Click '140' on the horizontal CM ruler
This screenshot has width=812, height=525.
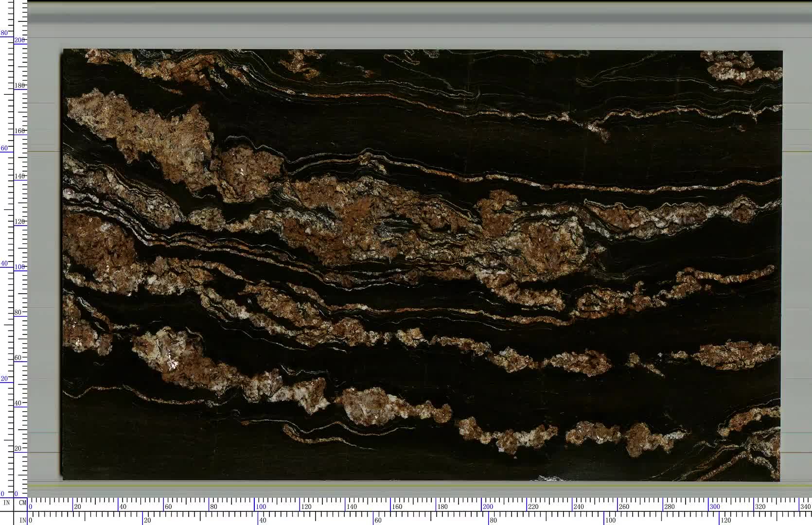pos(352,507)
